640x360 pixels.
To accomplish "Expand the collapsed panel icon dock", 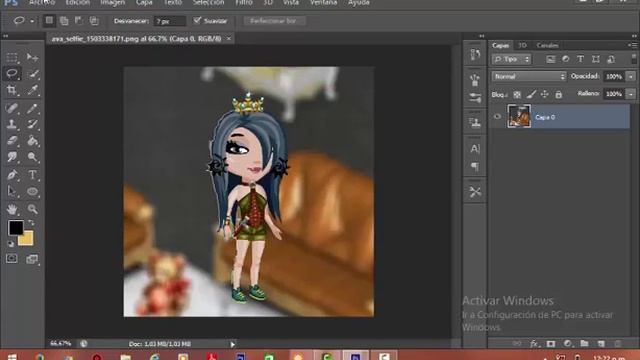I will [x=482, y=36].
